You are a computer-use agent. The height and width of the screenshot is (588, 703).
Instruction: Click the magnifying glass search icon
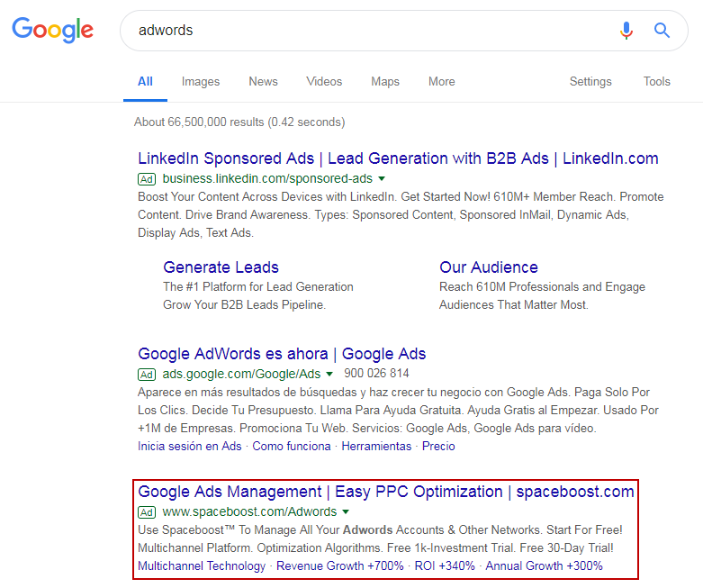tap(662, 31)
